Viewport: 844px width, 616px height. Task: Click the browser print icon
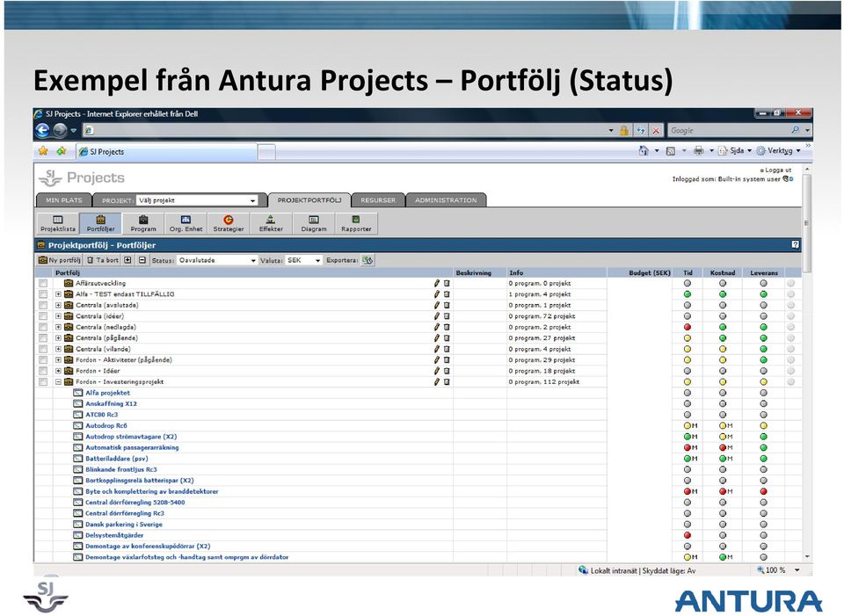click(698, 151)
